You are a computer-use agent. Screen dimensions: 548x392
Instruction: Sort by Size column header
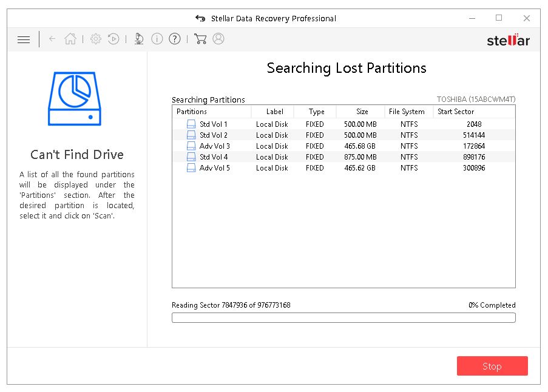(x=360, y=112)
